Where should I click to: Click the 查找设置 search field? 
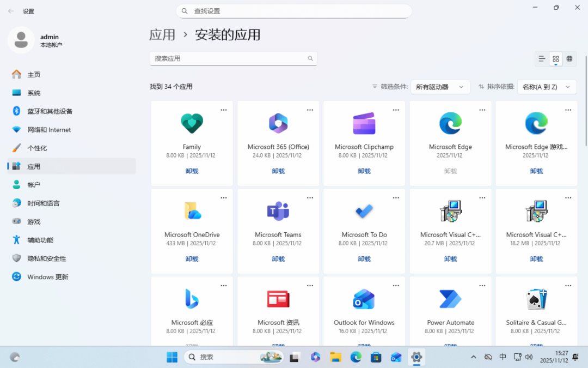pyautogui.click(x=293, y=11)
